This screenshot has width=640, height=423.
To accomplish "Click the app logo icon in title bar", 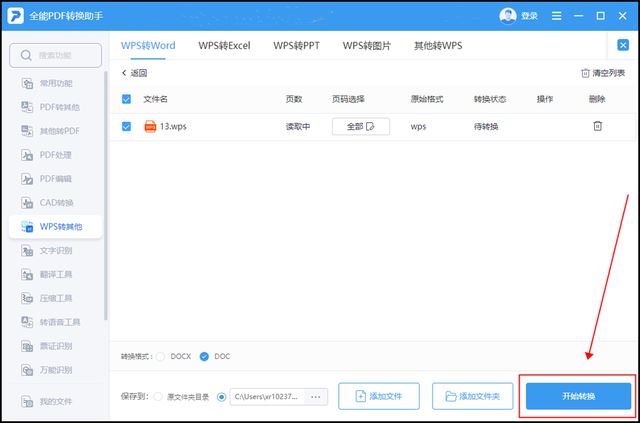I will pos(16,16).
